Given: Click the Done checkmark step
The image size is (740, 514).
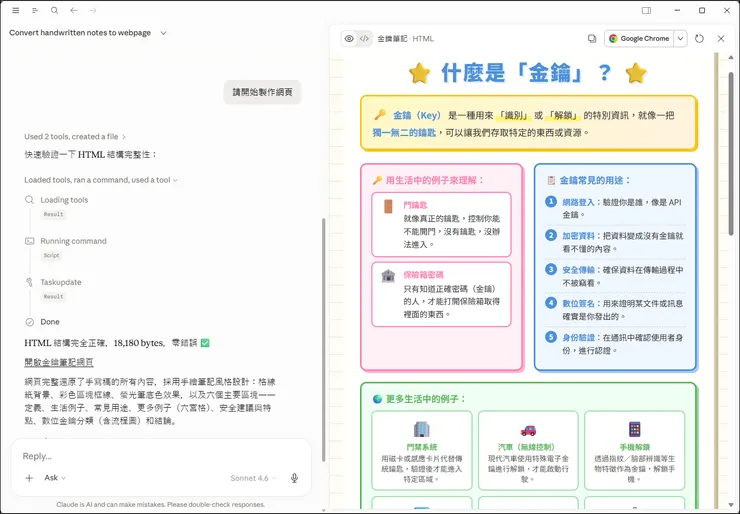Looking at the screenshot, I should 42,322.
